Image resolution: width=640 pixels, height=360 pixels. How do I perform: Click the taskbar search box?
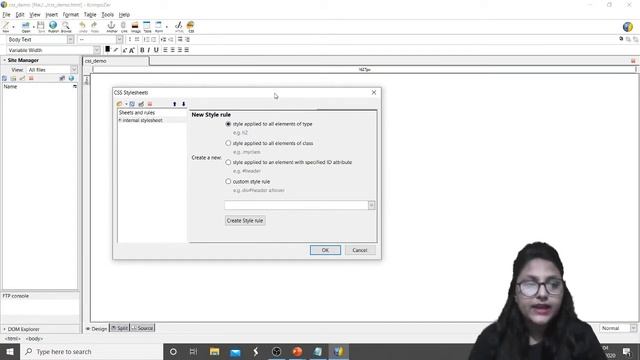pyautogui.click(x=91, y=351)
